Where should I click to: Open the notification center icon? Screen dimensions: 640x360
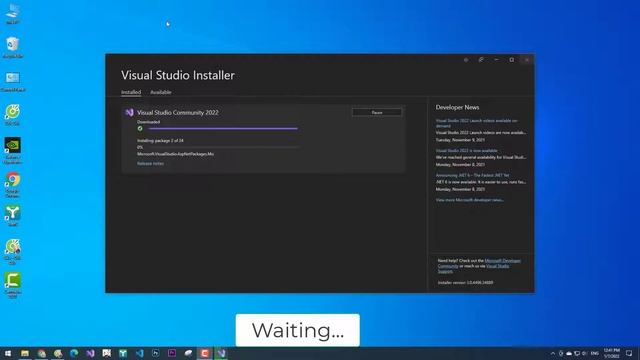pyautogui.click(x=629, y=353)
